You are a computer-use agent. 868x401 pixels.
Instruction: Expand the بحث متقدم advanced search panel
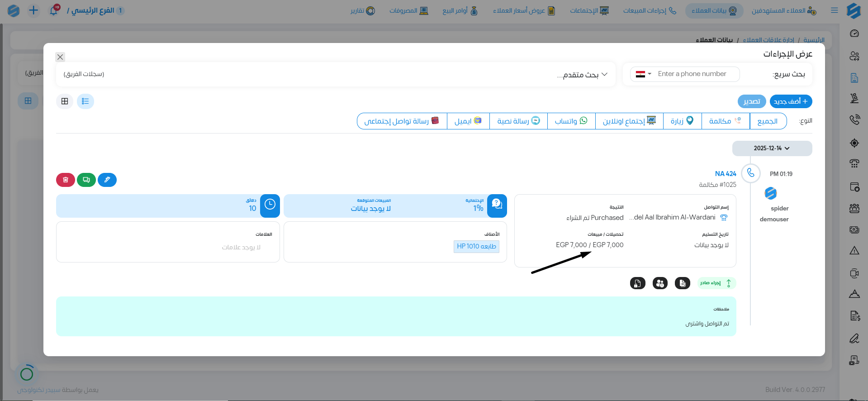tap(582, 74)
